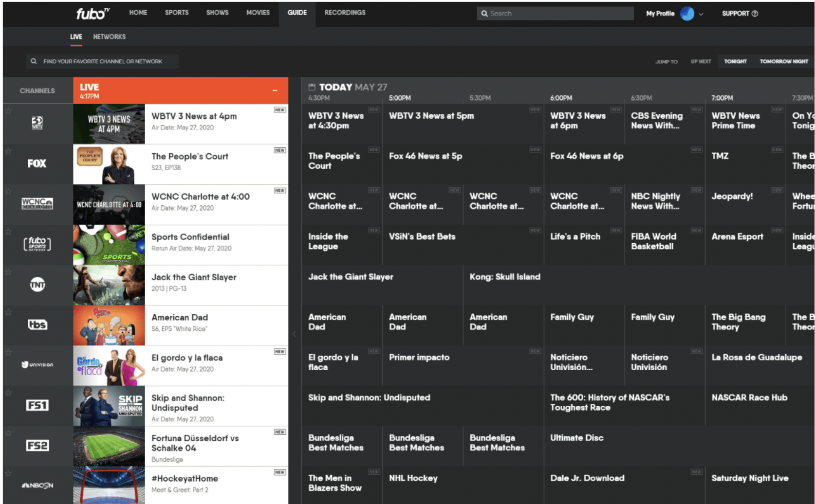Jump to Tomorrow Night listings
The height and width of the screenshot is (504, 815).
coord(783,61)
